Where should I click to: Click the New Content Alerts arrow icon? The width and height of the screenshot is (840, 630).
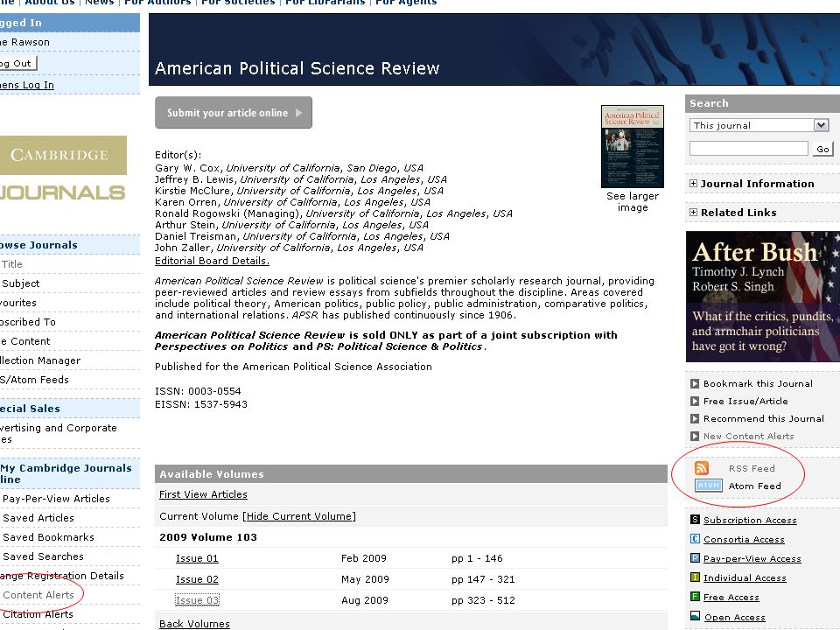coord(694,436)
